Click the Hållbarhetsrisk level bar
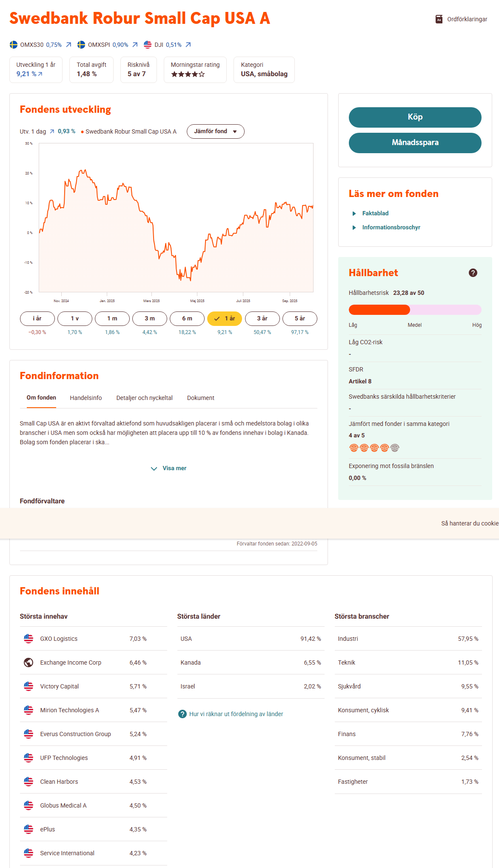The image size is (499, 868). (415, 310)
